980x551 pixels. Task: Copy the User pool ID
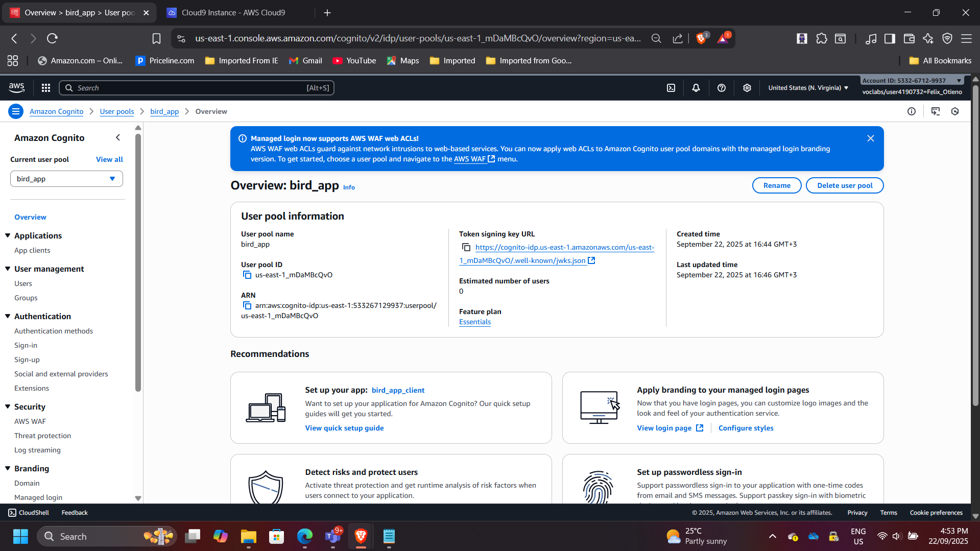pos(247,275)
